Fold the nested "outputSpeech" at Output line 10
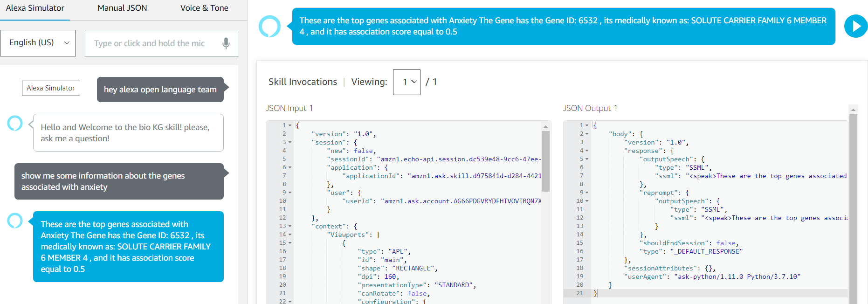868x304 pixels. 587,201
